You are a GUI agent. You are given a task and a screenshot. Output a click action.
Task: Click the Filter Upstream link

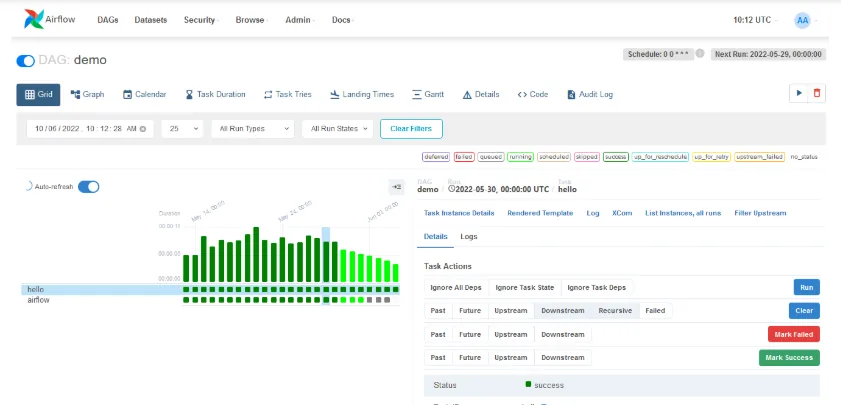click(760, 213)
